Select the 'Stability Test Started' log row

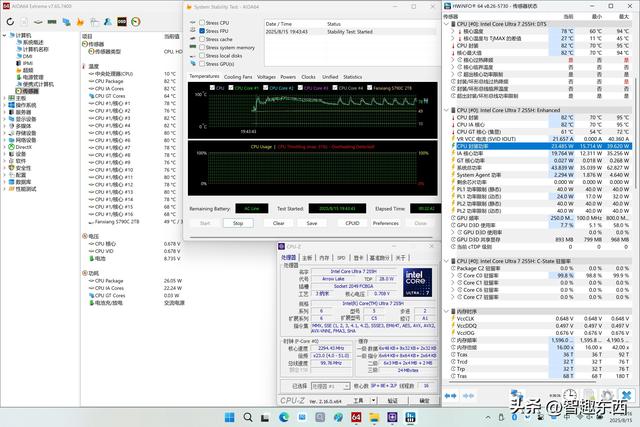click(x=350, y=32)
